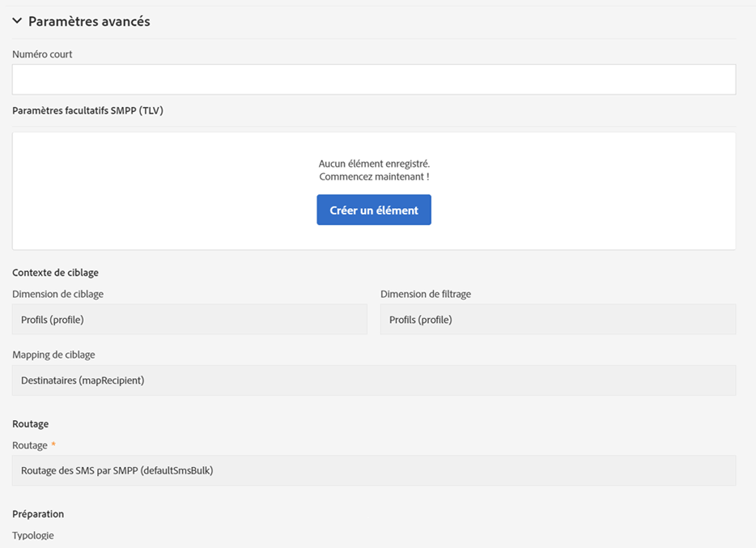Select the Dimension de filtrage field
The height and width of the screenshot is (548, 756).
tap(558, 320)
